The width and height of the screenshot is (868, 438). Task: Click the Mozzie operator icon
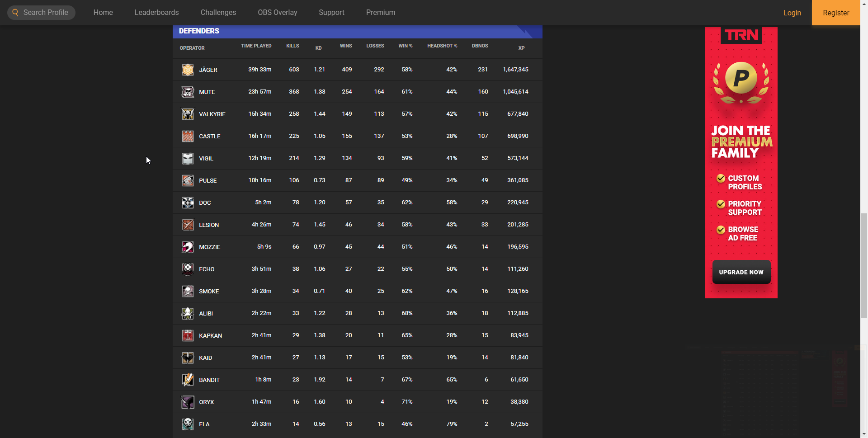188,247
